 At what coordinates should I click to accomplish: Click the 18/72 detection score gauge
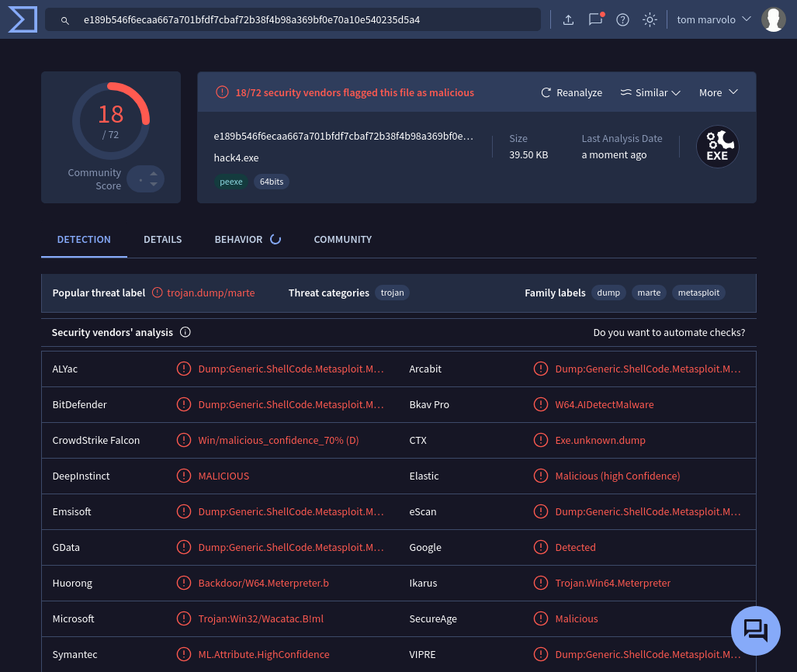[111, 121]
